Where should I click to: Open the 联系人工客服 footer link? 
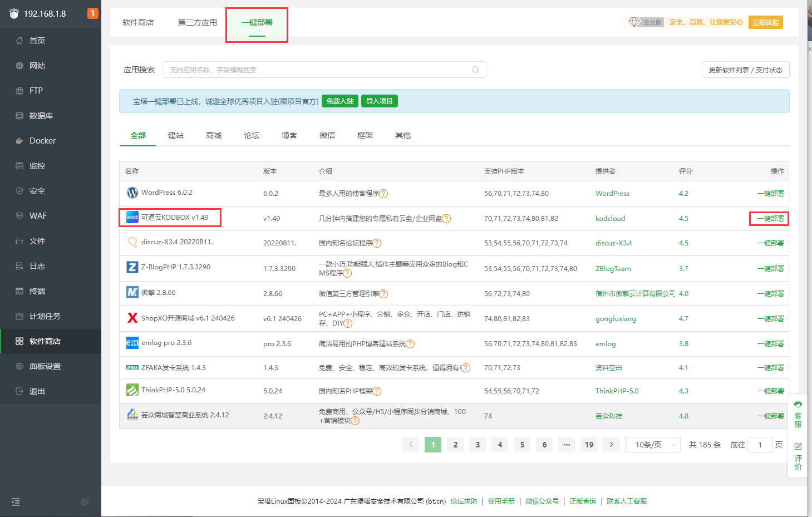627,501
